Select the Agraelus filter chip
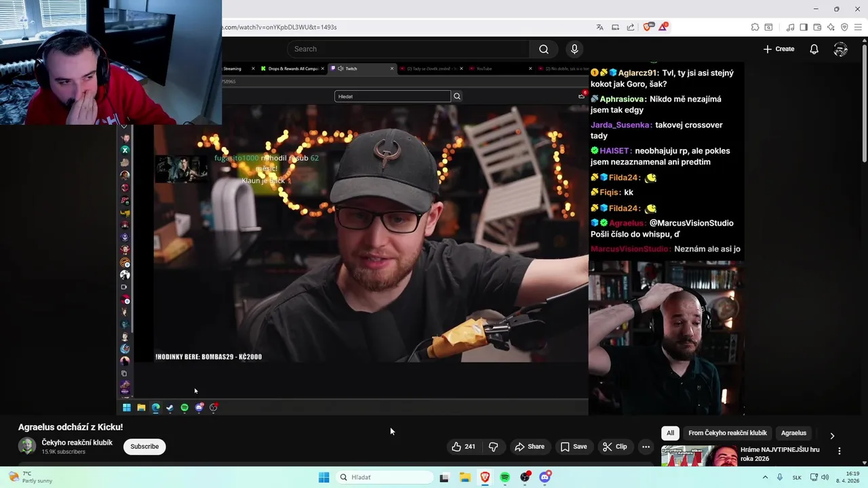 click(793, 433)
